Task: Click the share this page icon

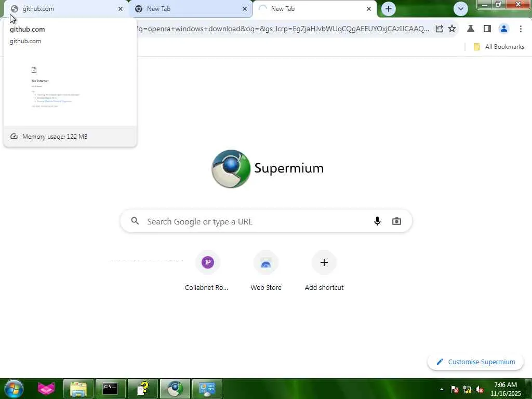Action: [439, 29]
